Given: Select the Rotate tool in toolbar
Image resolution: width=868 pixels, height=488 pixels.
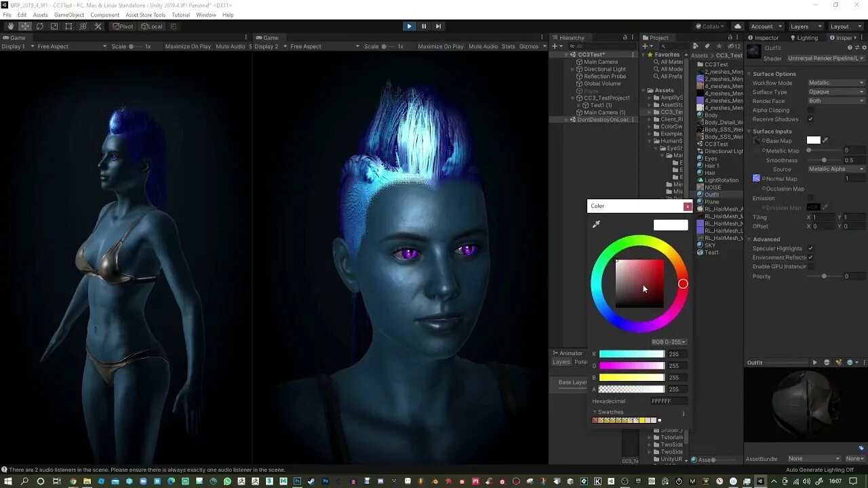Looking at the screenshot, I should pos(40,26).
